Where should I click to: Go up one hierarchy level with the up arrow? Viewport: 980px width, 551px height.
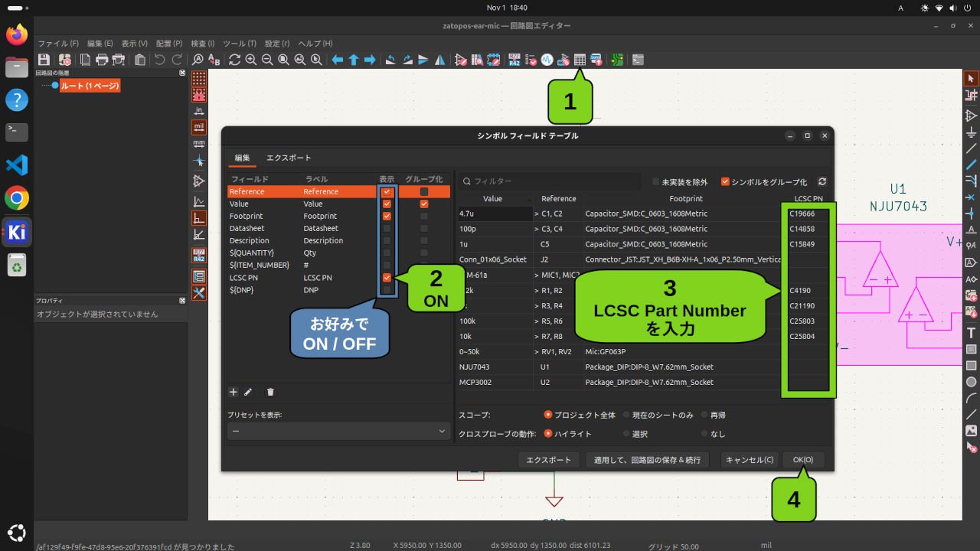point(354,59)
